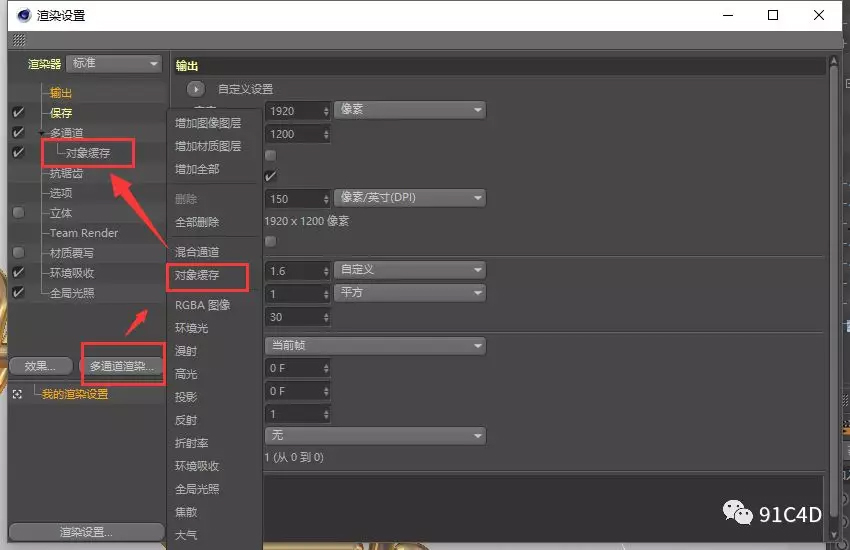Toggle the 全局光照 tree checkbox
The width and height of the screenshot is (850, 550).
click(x=18, y=293)
